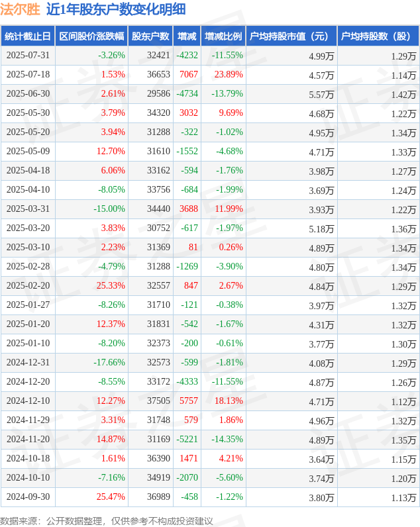Select the 2024-09-30 date cell

pos(28,497)
